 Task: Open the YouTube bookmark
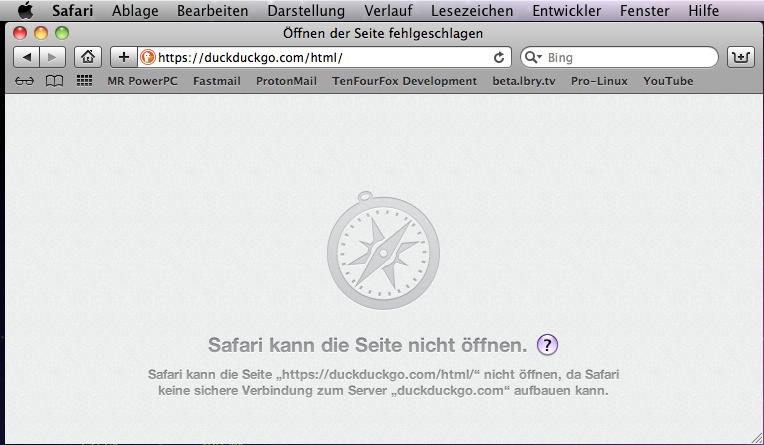point(668,81)
